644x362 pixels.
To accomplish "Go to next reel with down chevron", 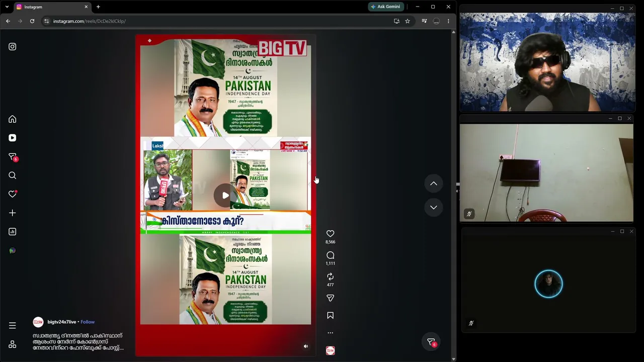I will (x=434, y=207).
